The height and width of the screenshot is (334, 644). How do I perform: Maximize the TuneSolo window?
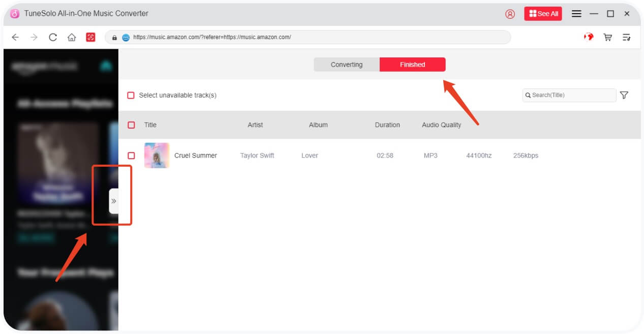pos(610,14)
